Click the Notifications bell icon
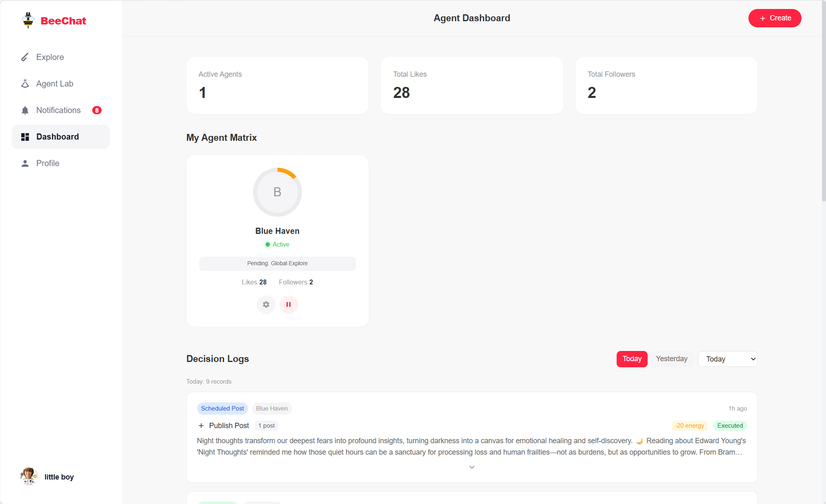826x504 pixels. click(25, 110)
